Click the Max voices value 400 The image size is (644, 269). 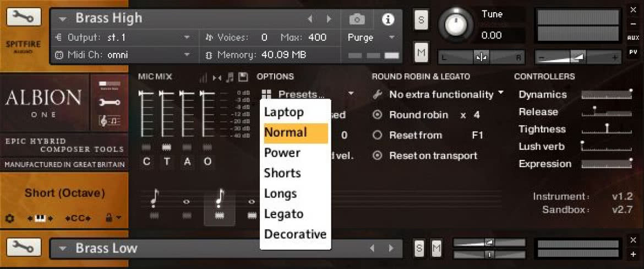coord(318,37)
